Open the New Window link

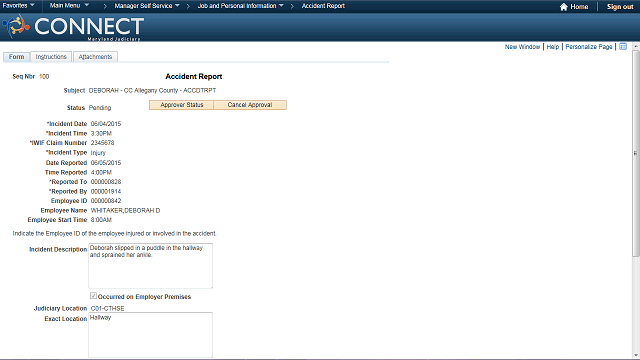click(x=522, y=47)
